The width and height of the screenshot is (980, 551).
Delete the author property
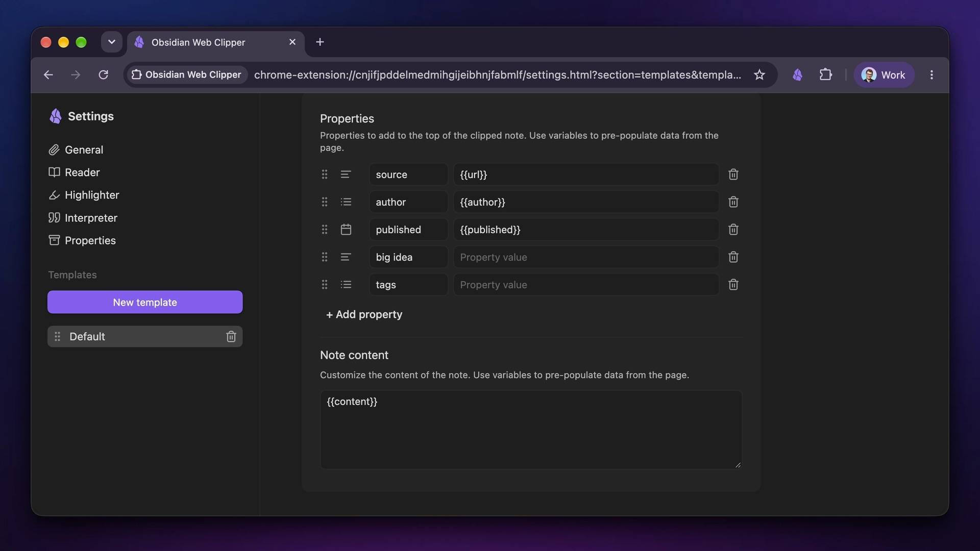coord(733,202)
